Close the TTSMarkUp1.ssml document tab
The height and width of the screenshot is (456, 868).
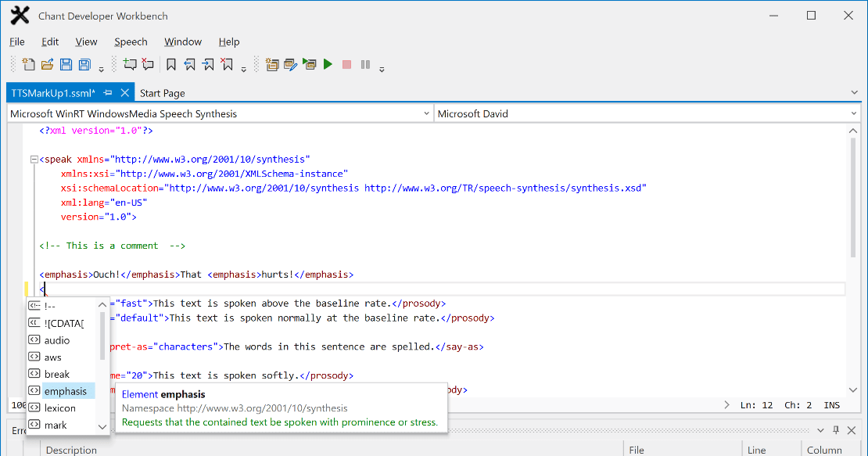125,92
